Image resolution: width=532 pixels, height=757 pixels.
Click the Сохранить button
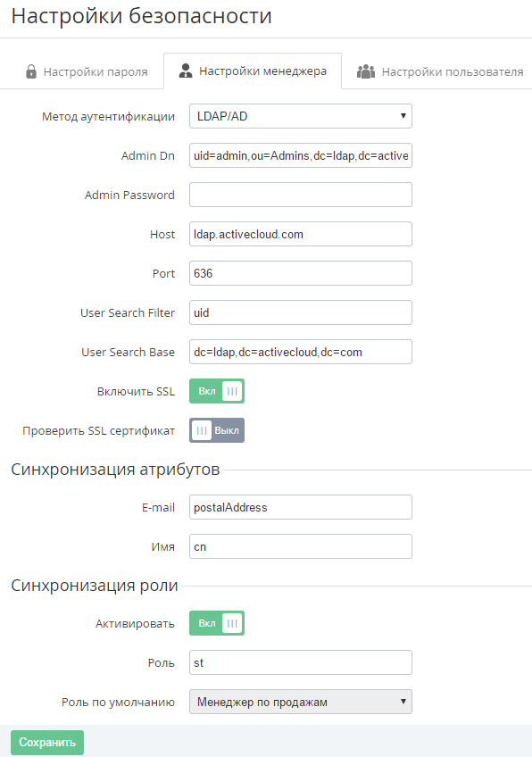(x=47, y=743)
